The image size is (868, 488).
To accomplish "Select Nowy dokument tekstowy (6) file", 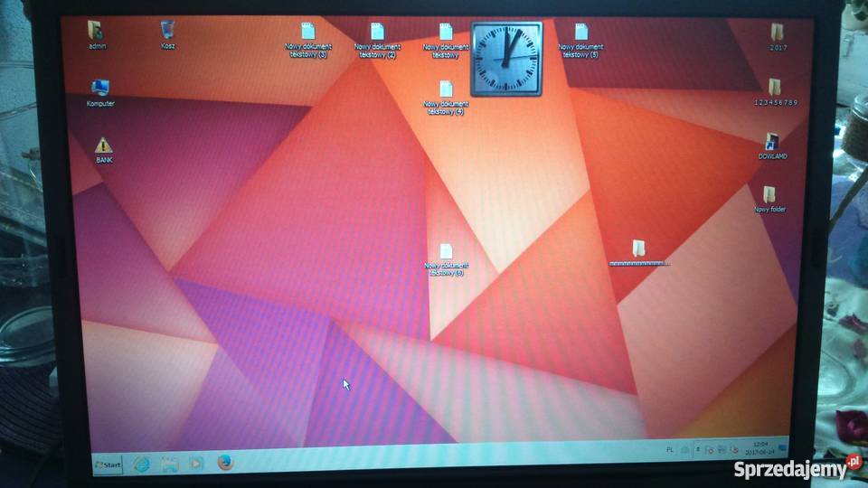I will [x=446, y=252].
